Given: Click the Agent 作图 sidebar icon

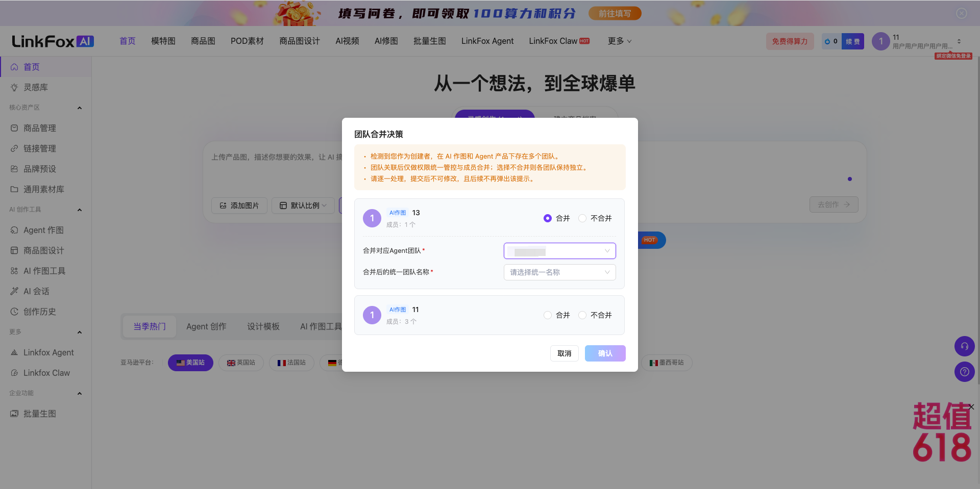Looking at the screenshot, I should coord(14,230).
